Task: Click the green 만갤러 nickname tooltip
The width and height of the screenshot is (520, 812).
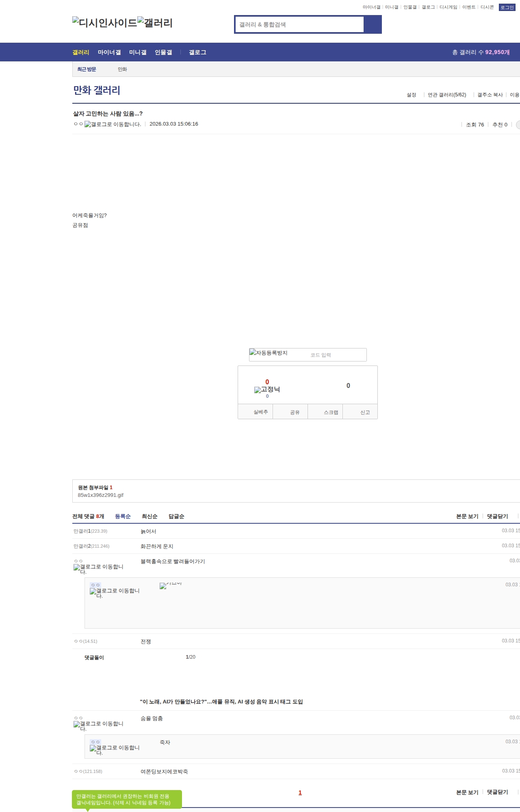Action: (x=127, y=799)
